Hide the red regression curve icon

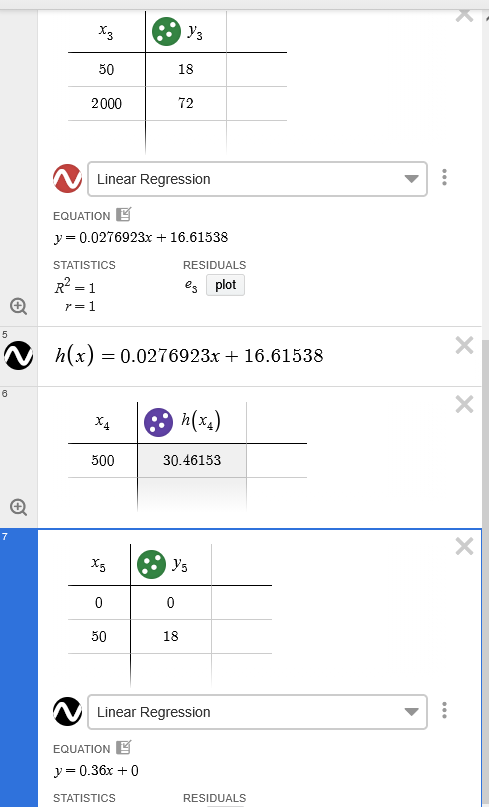click(x=67, y=179)
